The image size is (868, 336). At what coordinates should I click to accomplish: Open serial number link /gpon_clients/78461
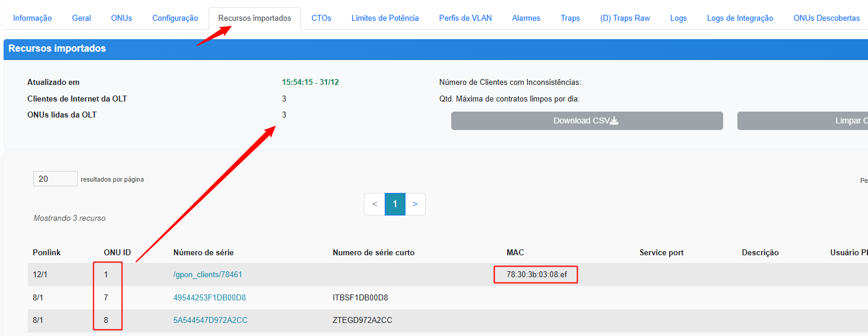point(208,275)
